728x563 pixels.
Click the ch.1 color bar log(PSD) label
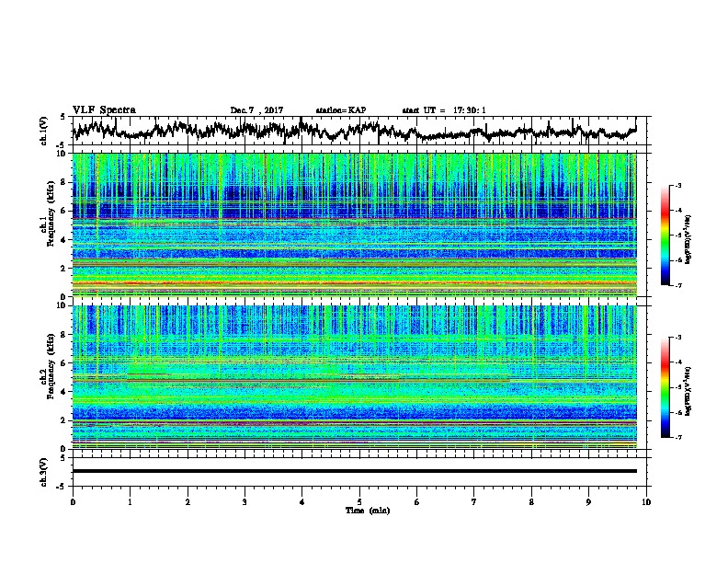click(688, 240)
